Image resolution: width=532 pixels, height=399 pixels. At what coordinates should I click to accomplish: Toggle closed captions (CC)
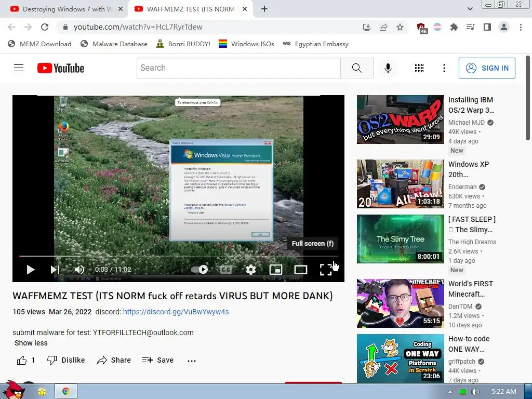[226, 270]
